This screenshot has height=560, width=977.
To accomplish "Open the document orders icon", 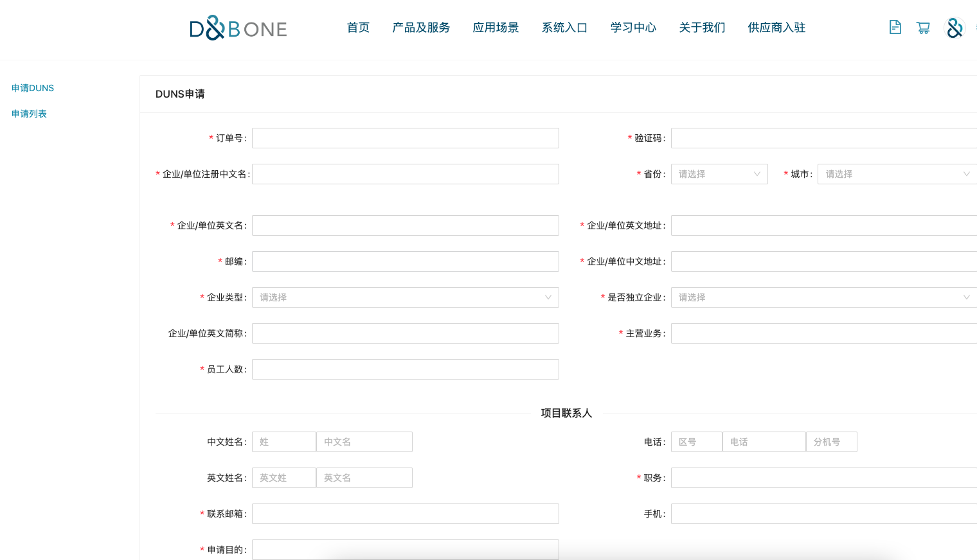I will pos(895,27).
